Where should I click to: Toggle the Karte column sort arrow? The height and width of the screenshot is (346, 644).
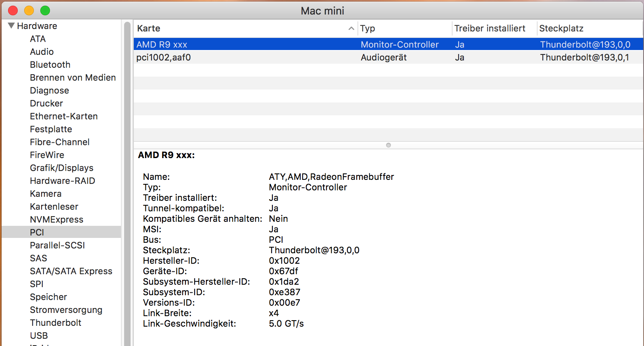point(351,28)
